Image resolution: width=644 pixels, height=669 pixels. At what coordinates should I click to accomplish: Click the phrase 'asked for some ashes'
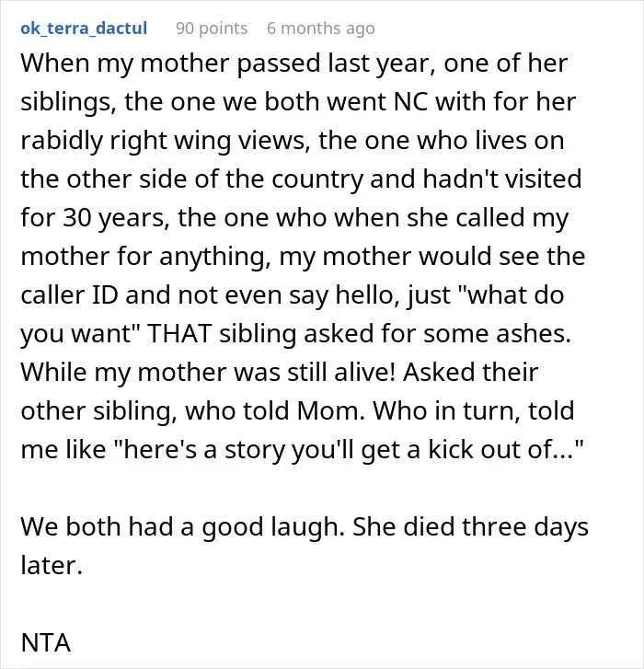pyautogui.click(x=437, y=334)
